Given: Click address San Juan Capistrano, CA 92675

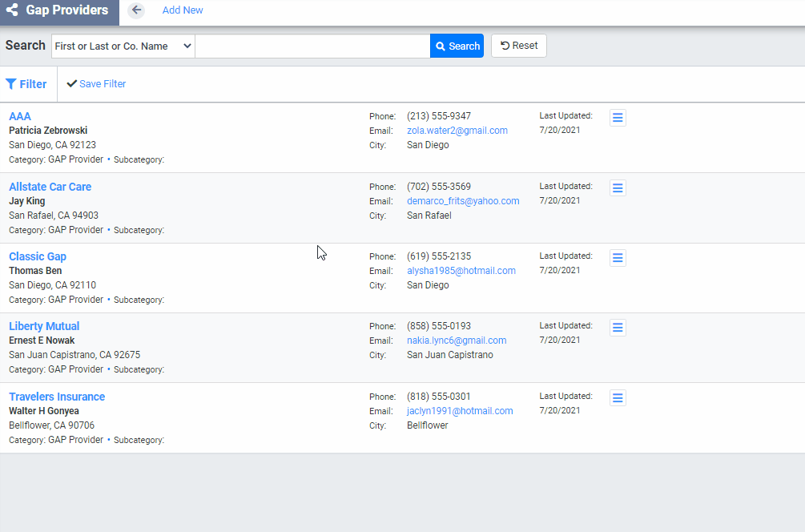Looking at the screenshot, I should click(74, 355).
